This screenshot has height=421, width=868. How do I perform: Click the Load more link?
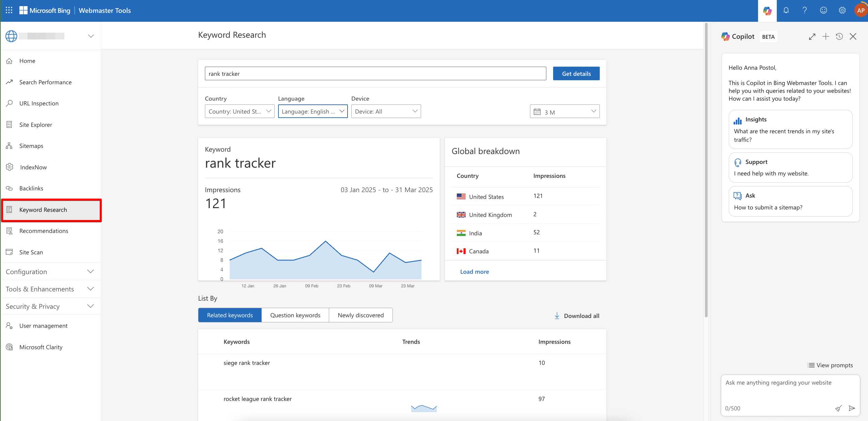pos(474,272)
